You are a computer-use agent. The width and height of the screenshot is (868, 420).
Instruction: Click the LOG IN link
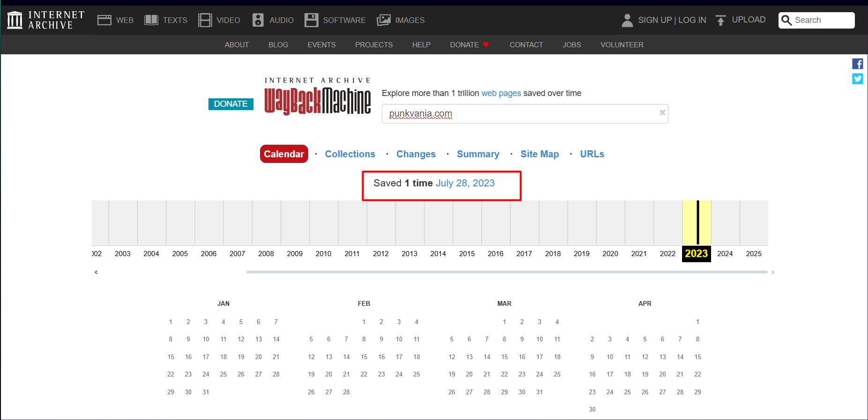(x=692, y=20)
